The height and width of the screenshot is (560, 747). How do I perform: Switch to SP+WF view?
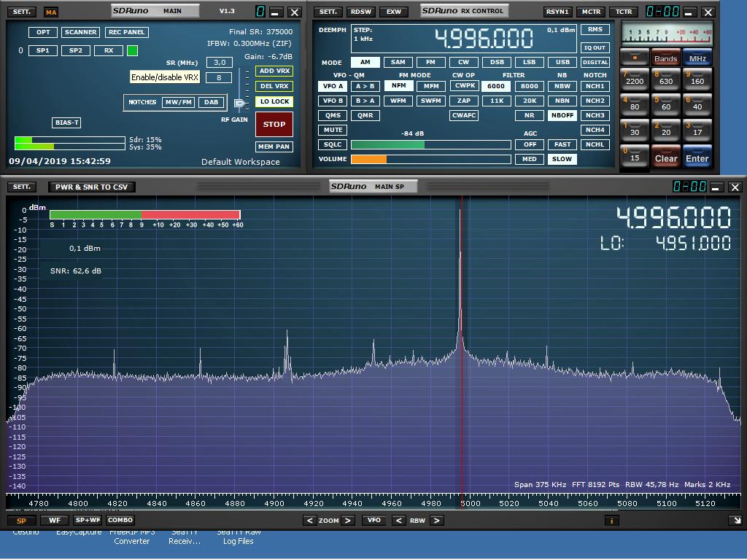88,521
